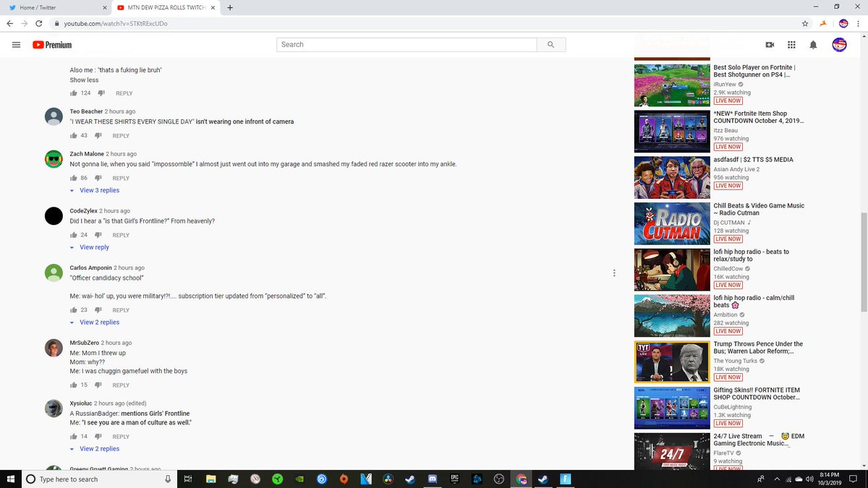The width and height of the screenshot is (868, 488).
Task: Open the lofi hip hop relax/study thumbnail
Action: point(672,270)
